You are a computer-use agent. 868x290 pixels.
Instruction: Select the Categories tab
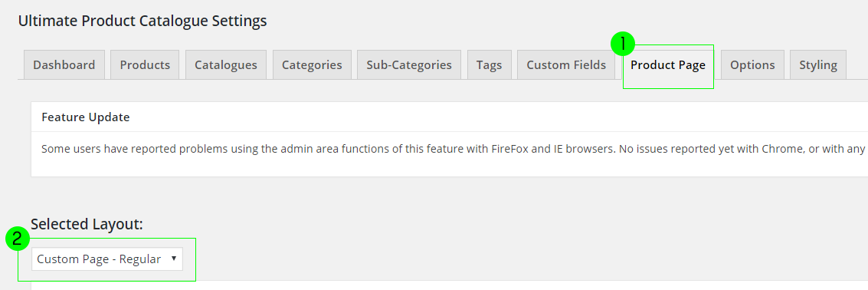coord(313,65)
